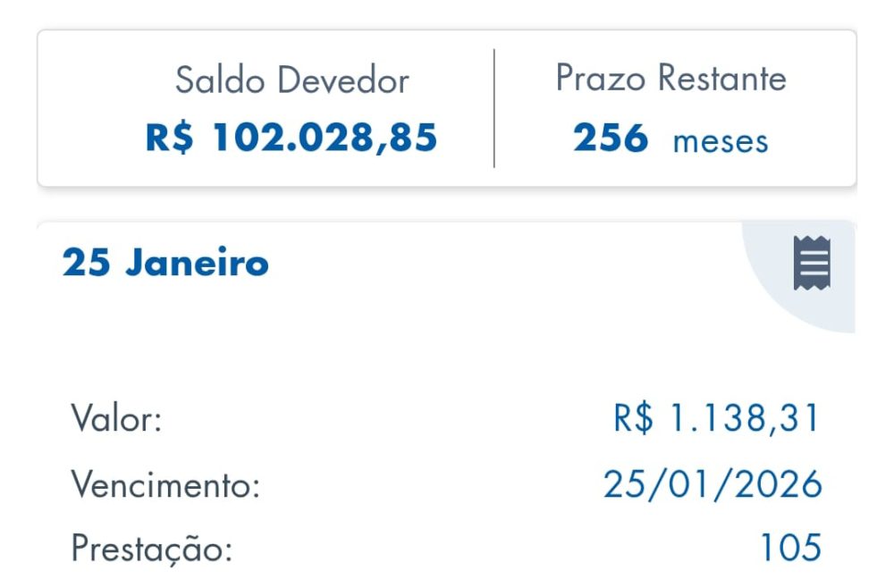Click the Vencimento: label

click(x=165, y=484)
